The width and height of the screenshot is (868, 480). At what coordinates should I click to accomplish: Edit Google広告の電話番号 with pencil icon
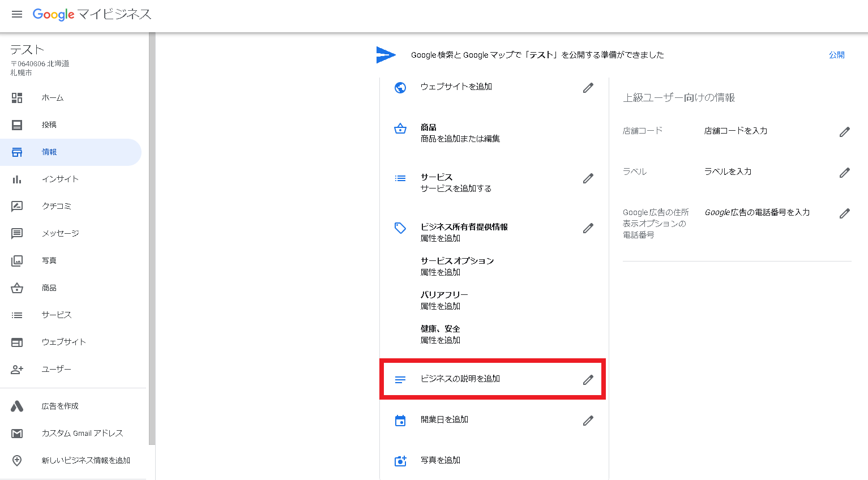845,213
